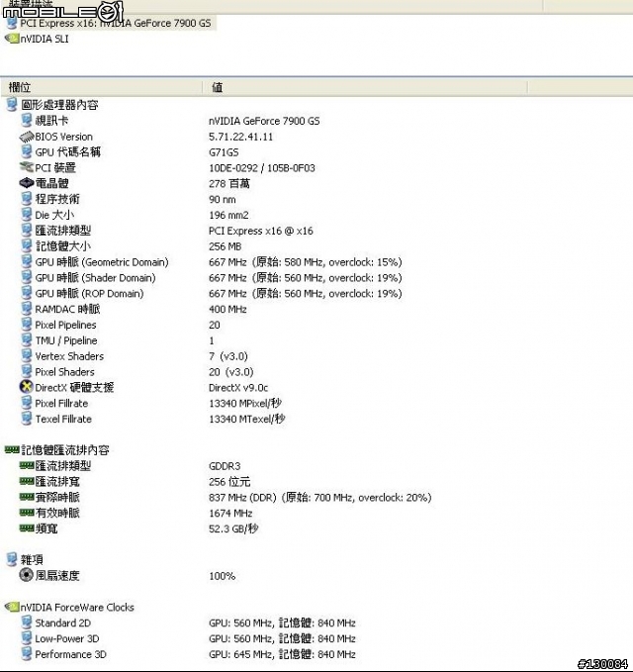The width and height of the screenshot is (633, 672).
Task: Click the value 196 mm2
Action: click(x=228, y=215)
